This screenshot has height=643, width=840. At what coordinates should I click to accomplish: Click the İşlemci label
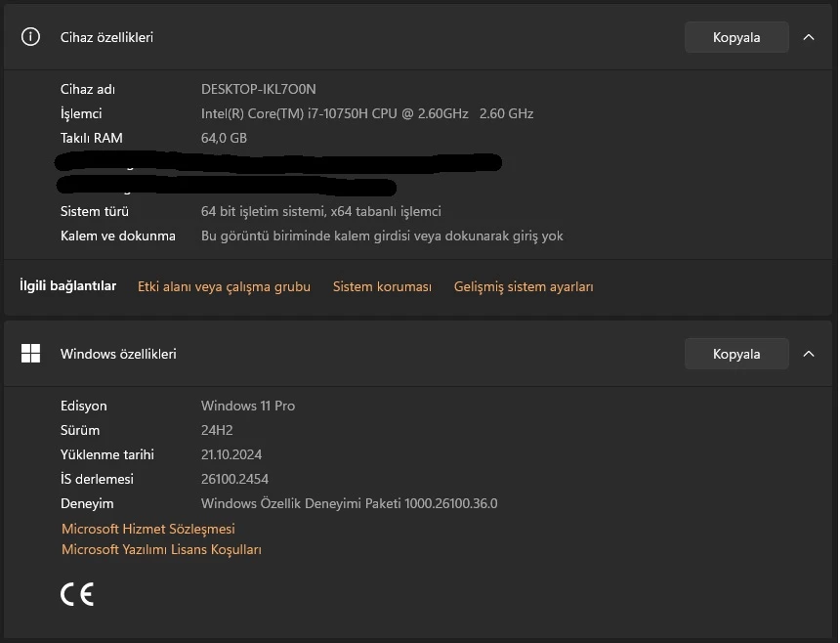[81, 114]
